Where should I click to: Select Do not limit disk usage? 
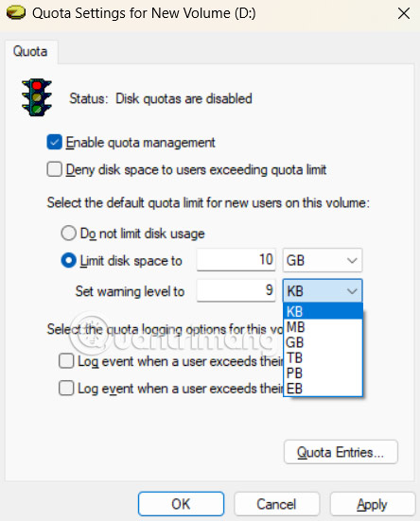click(x=68, y=234)
